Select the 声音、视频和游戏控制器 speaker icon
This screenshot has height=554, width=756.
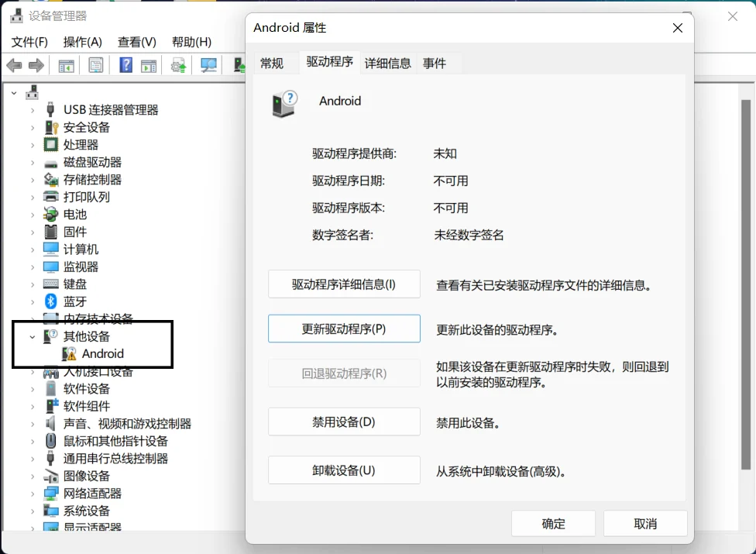50,423
